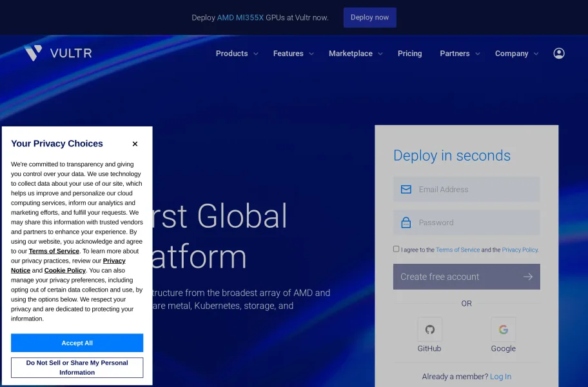Image resolution: width=588 pixels, height=387 pixels.
Task: Open the Cookie Policy link
Action: pos(65,270)
